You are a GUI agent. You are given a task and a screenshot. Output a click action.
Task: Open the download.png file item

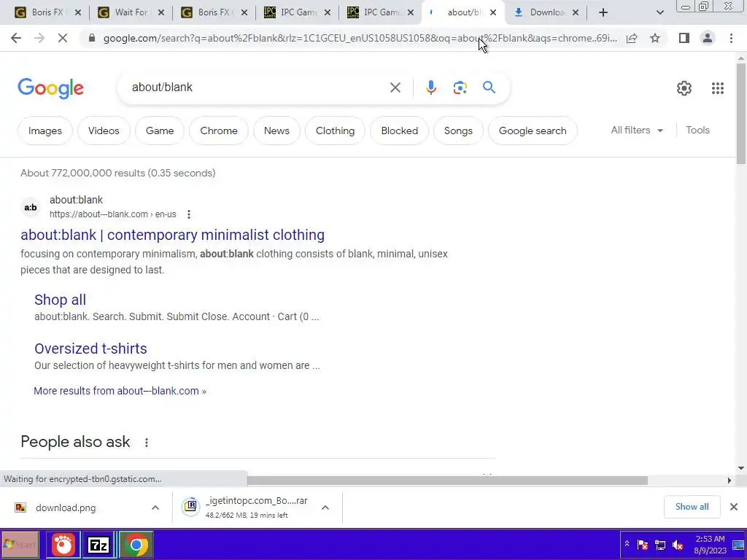[66, 507]
